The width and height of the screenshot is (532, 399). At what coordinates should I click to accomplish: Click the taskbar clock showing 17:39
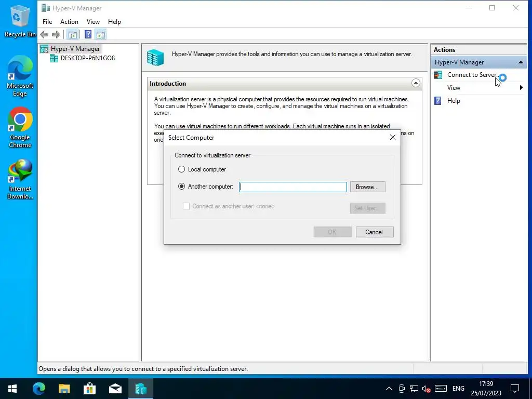point(486,389)
